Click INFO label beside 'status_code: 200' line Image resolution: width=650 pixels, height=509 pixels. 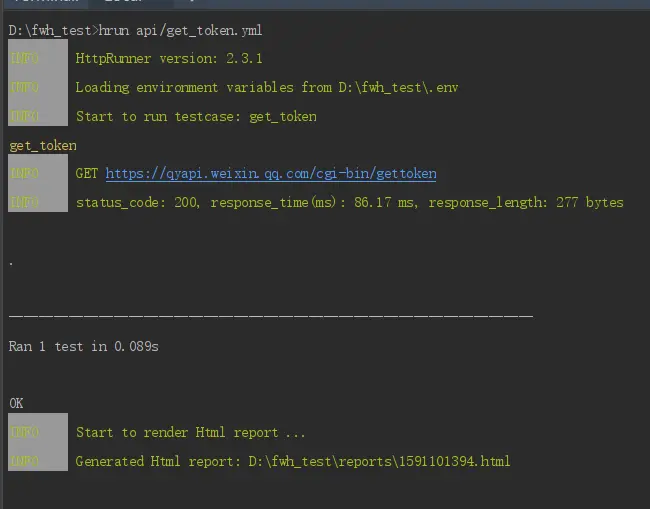click(x=24, y=202)
